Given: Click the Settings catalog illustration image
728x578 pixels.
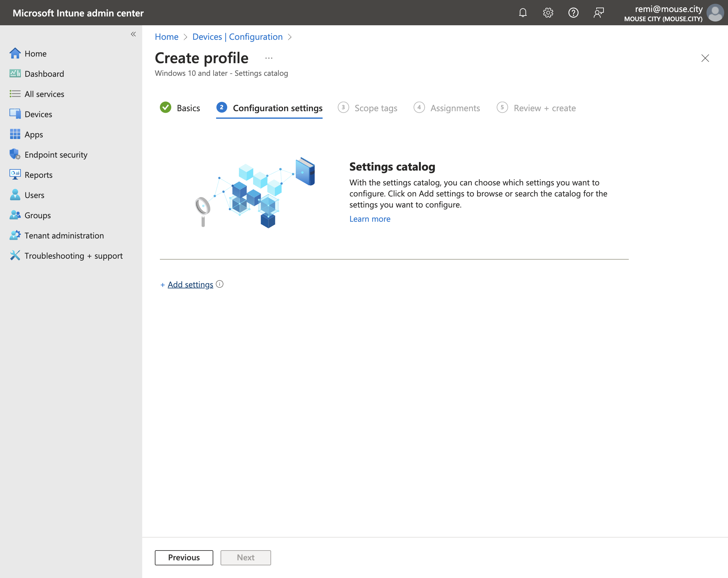Looking at the screenshot, I should tap(255, 193).
